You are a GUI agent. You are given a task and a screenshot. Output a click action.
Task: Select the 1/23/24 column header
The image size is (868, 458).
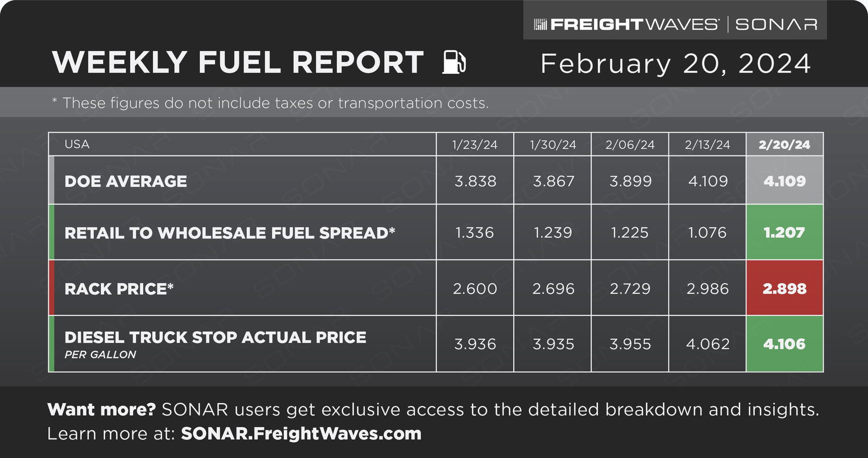pos(475,144)
